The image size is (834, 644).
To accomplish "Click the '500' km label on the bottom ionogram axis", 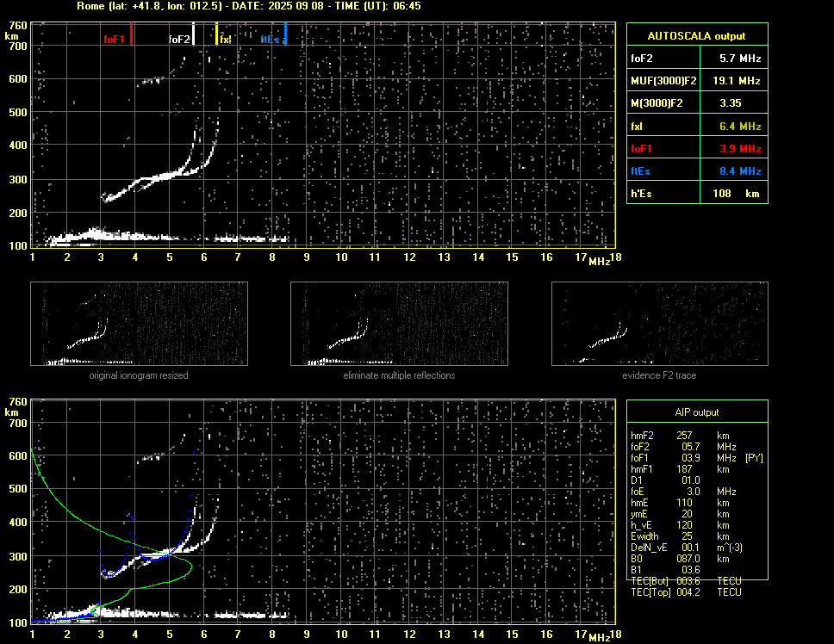I will point(18,489).
